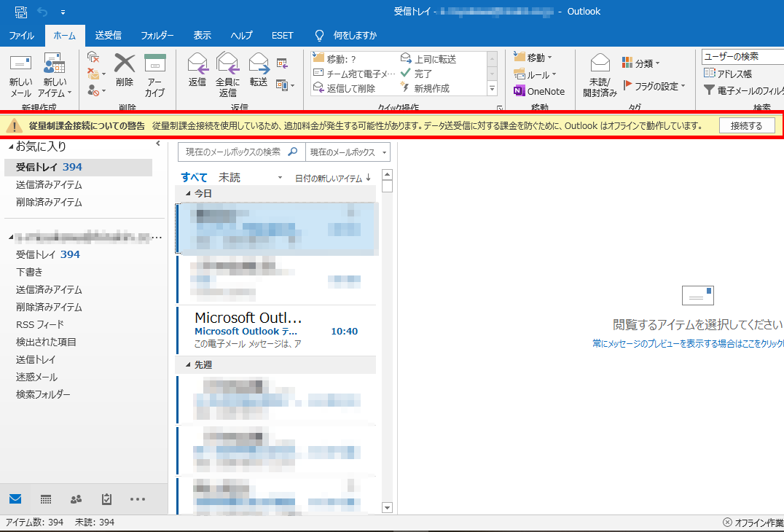Open the ルール rules dropdown
The width and height of the screenshot is (784, 532).
coord(535,75)
